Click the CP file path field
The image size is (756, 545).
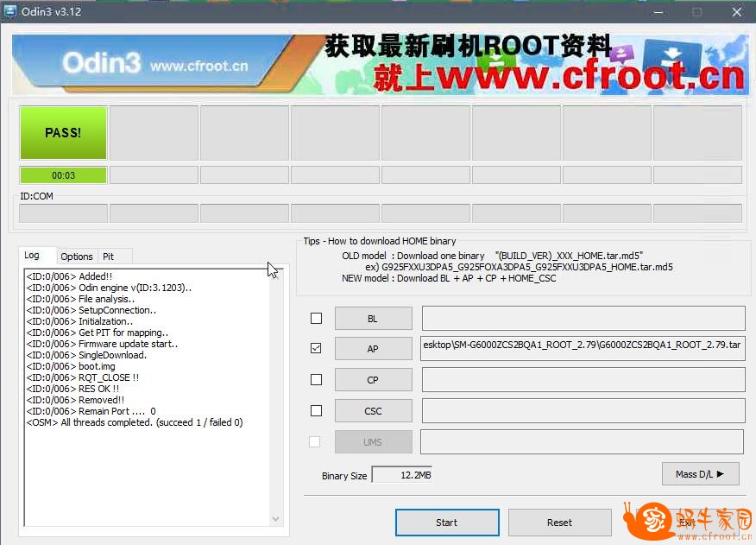[x=583, y=380]
